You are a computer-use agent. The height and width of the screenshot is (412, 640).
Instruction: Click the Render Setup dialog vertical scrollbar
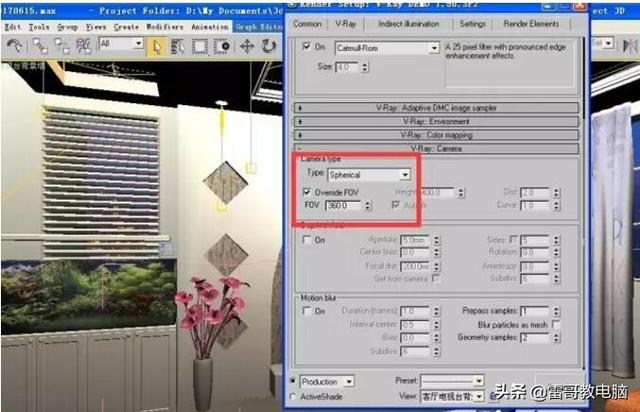click(x=584, y=202)
